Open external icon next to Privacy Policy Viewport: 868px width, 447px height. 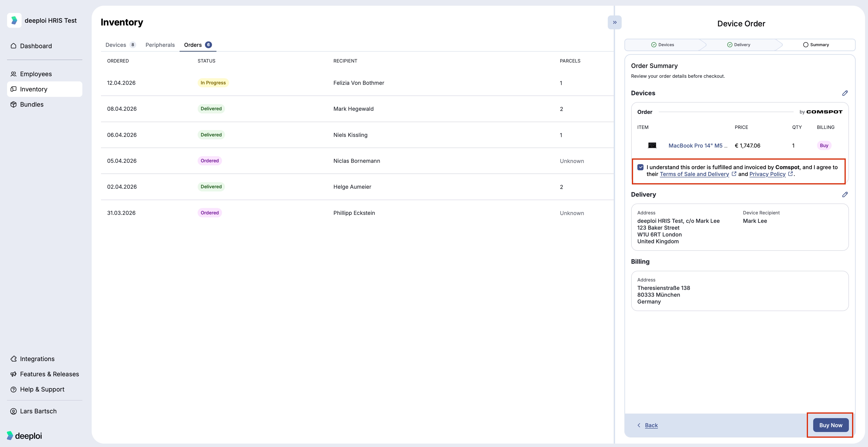(790, 174)
